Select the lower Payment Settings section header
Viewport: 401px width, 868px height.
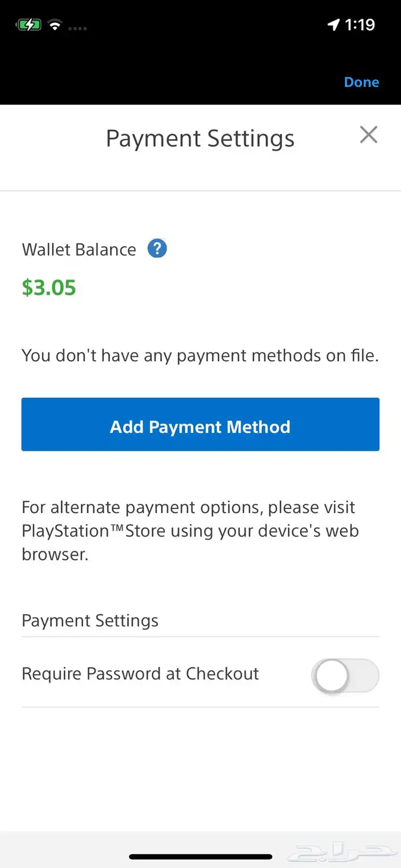pos(90,621)
